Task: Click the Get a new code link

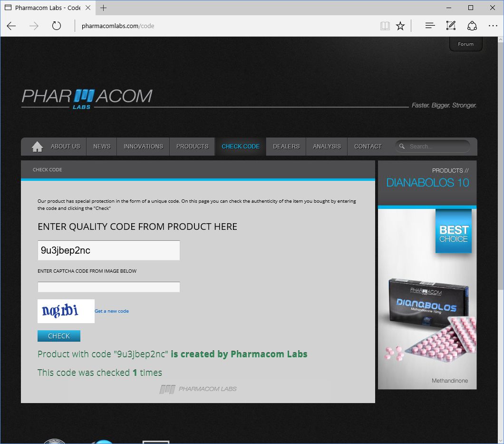Action: (112, 311)
